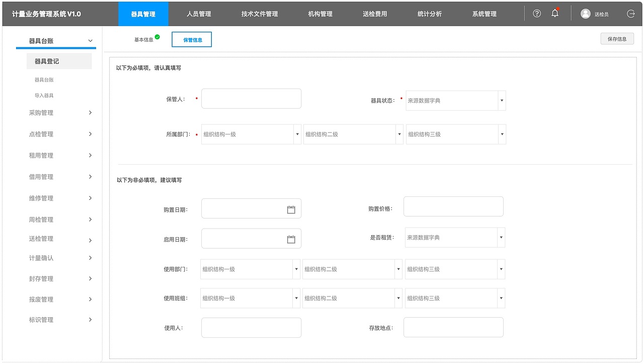This screenshot has height=364, width=644.
Task: Open the 购置日期 calendar picker icon
Action: tap(291, 208)
